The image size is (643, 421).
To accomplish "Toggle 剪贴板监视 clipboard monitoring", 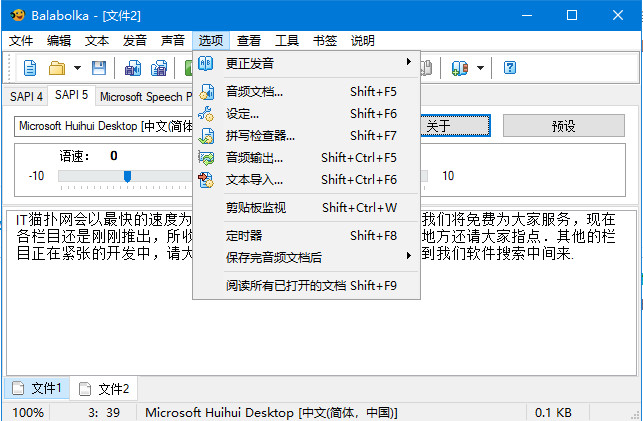I will (306, 208).
